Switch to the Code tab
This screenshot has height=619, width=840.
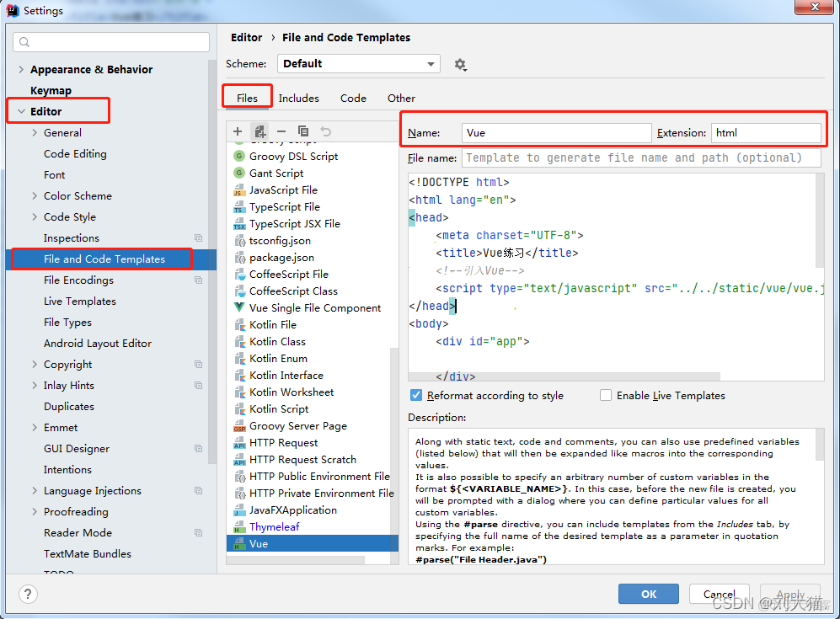click(353, 98)
